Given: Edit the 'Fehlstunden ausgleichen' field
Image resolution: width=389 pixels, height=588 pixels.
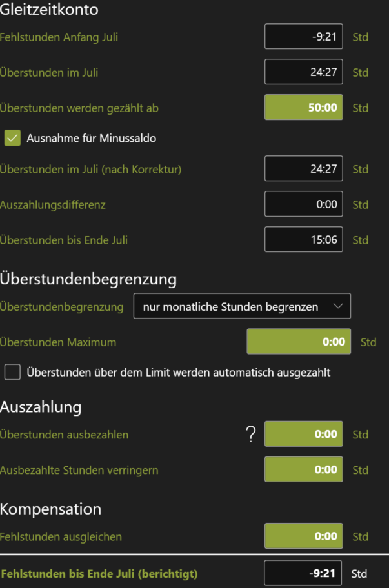Looking at the screenshot, I should click(x=303, y=536).
